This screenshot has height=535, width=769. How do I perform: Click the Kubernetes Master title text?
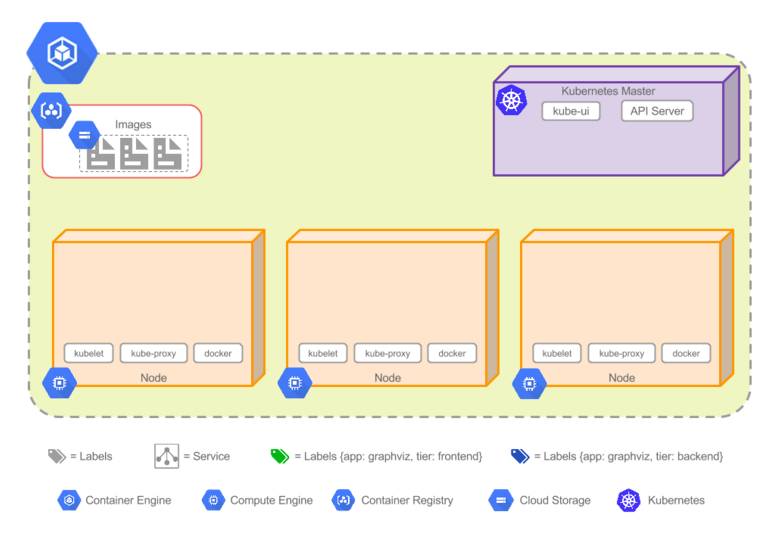[x=608, y=91]
